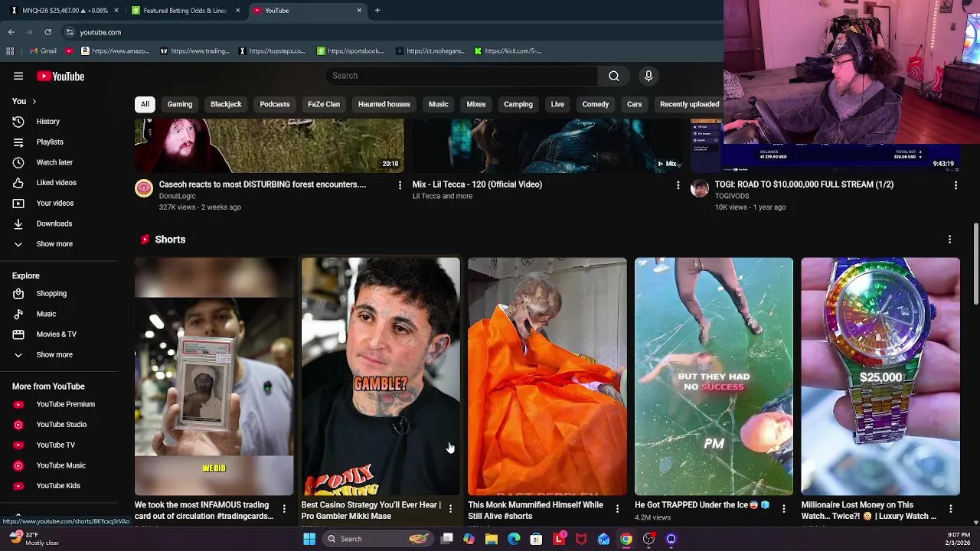
Task: Click the search magnifier button
Action: click(x=613, y=76)
